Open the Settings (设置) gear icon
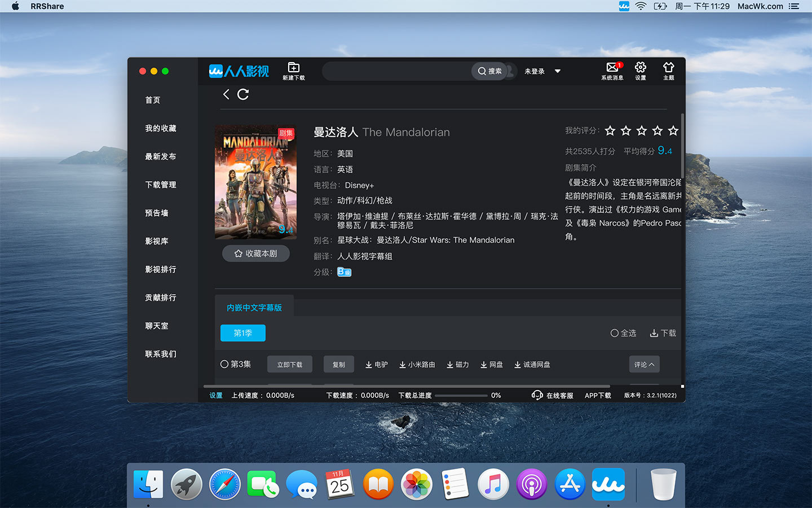 coord(641,71)
